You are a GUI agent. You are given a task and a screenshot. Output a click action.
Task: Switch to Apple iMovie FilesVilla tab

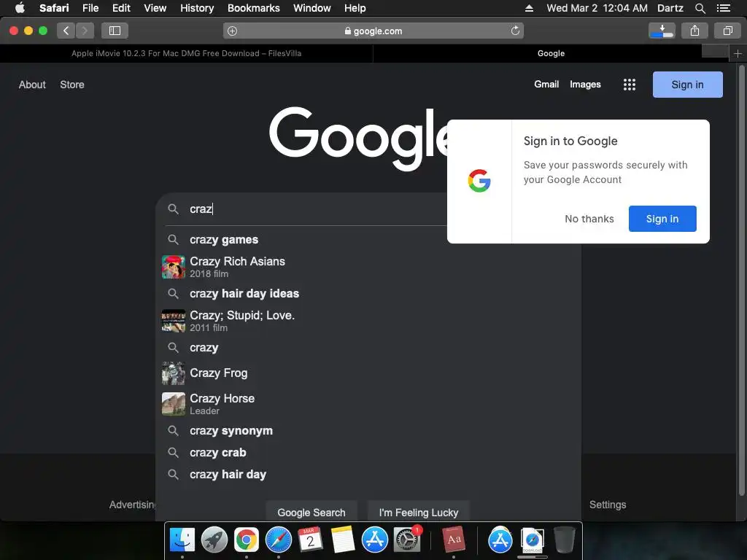click(x=186, y=53)
